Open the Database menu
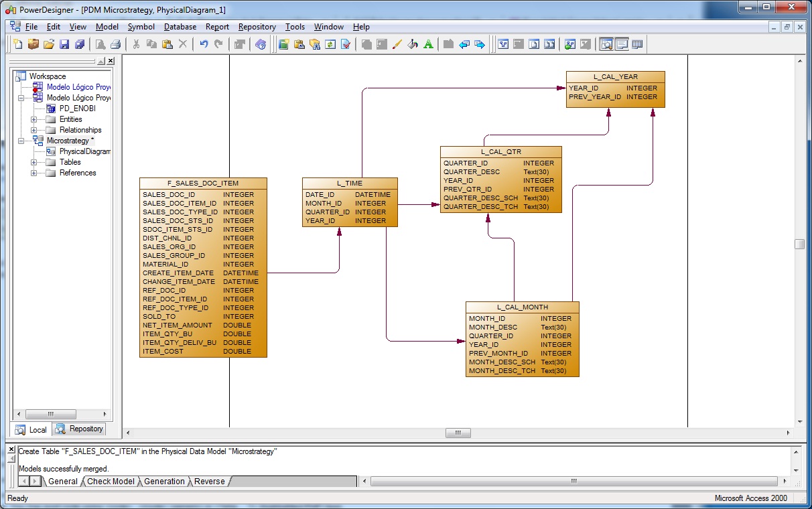 pyautogui.click(x=180, y=27)
